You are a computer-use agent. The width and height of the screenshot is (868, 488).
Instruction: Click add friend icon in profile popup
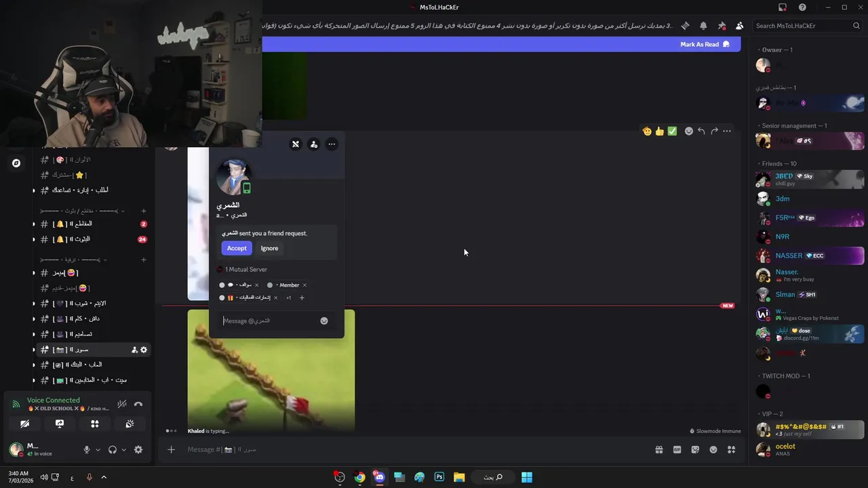coord(313,144)
